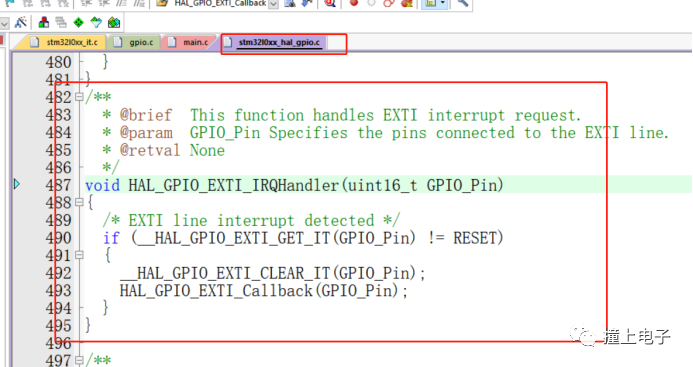This screenshot has width=693, height=367.
Task: Collapse the comment block at line 497
Action: [x=79, y=360]
